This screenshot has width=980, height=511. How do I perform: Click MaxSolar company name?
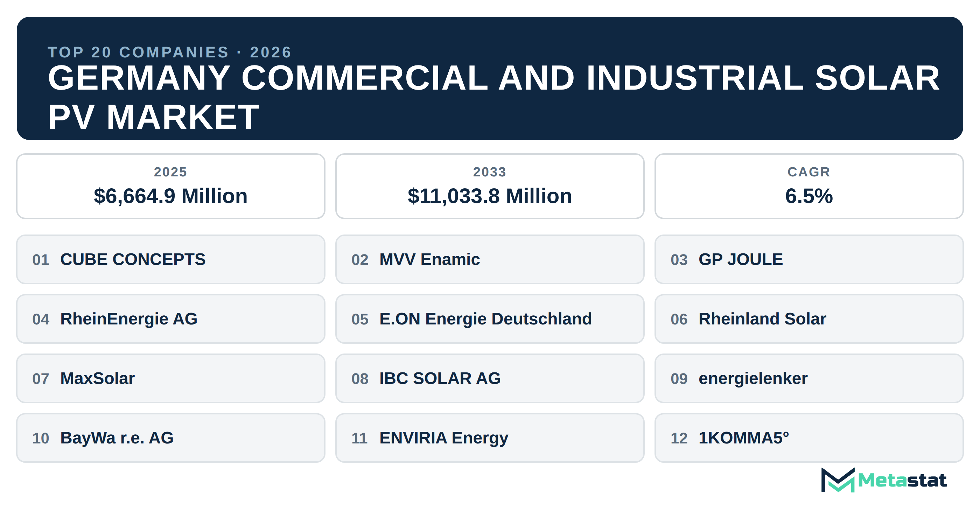point(97,378)
